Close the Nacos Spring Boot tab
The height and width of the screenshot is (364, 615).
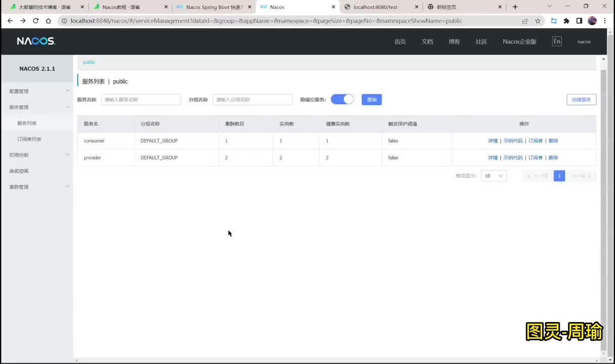pyautogui.click(x=249, y=7)
